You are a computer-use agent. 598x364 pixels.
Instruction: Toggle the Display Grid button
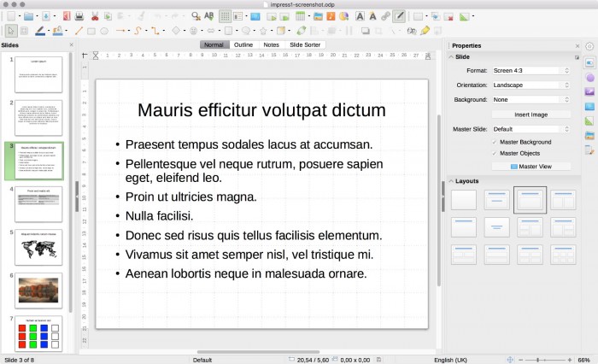[x=225, y=16]
